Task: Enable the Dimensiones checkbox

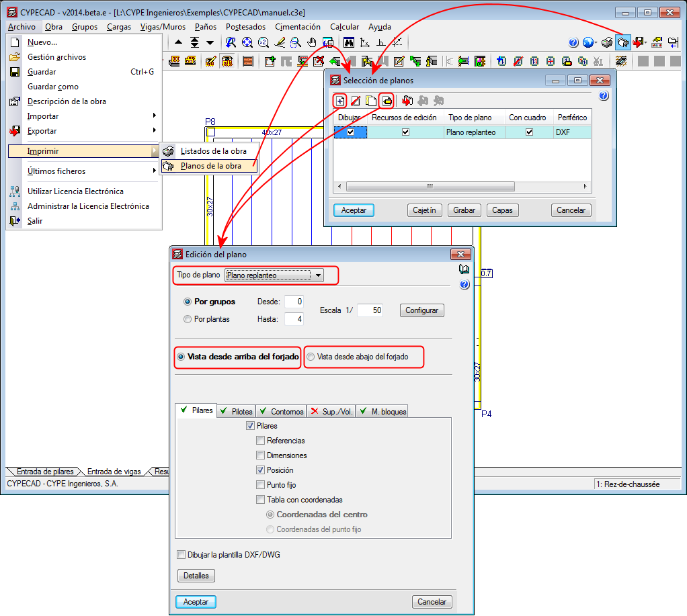Action: (x=260, y=455)
